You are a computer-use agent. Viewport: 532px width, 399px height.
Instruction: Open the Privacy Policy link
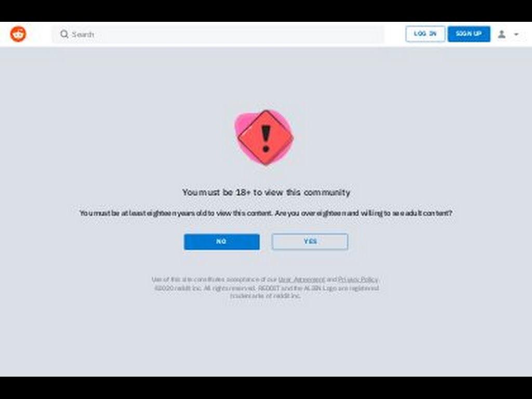pyautogui.click(x=358, y=280)
